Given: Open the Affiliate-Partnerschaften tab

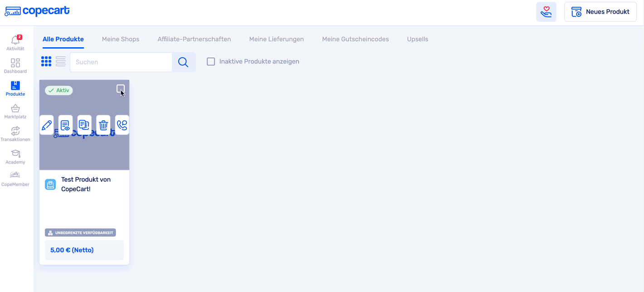Looking at the screenshot, I should tap(194, 39).
